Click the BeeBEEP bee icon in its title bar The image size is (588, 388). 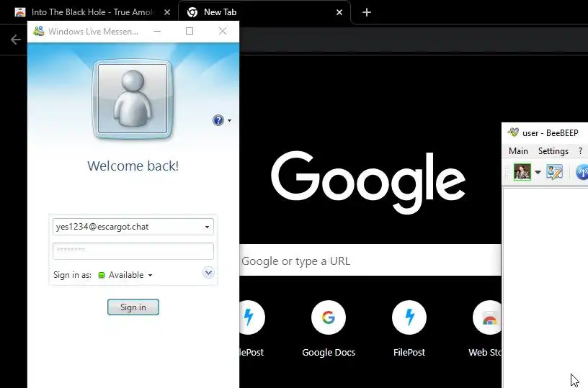513,132
